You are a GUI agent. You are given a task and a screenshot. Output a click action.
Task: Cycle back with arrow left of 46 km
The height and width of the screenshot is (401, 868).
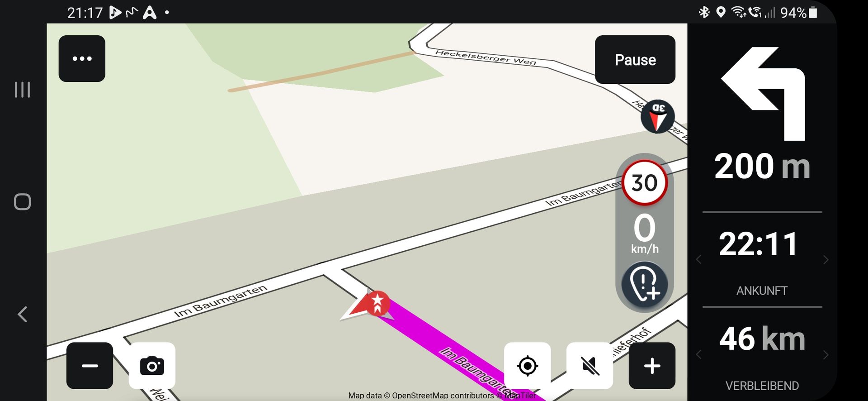coord(699,355)
